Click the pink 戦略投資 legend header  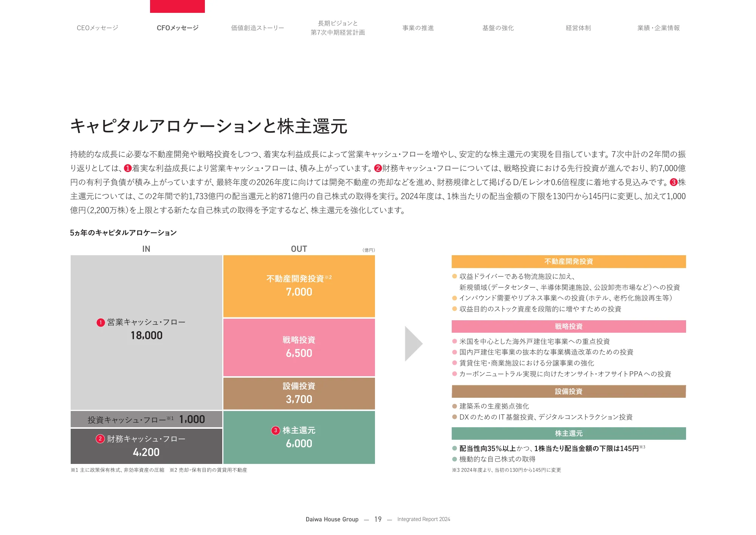[x=569, y=327]
